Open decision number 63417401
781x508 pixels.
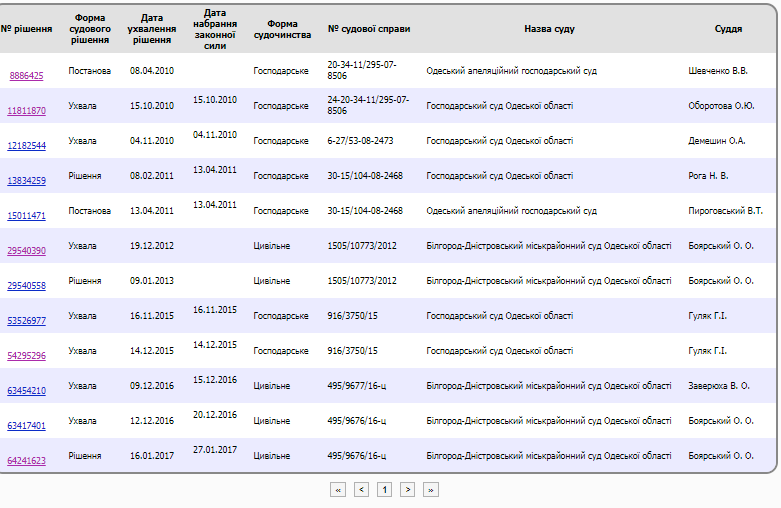pyautogui.click(x=26, y=425)
